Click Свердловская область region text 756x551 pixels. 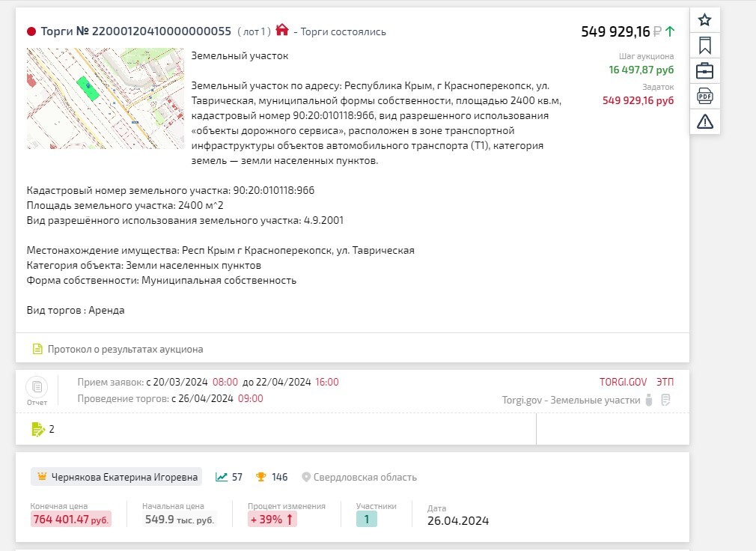tap(365, 477)
